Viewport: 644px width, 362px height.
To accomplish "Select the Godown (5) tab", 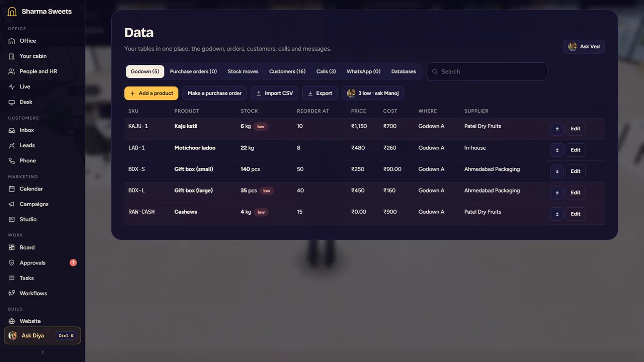I will [x=145, y=71].
